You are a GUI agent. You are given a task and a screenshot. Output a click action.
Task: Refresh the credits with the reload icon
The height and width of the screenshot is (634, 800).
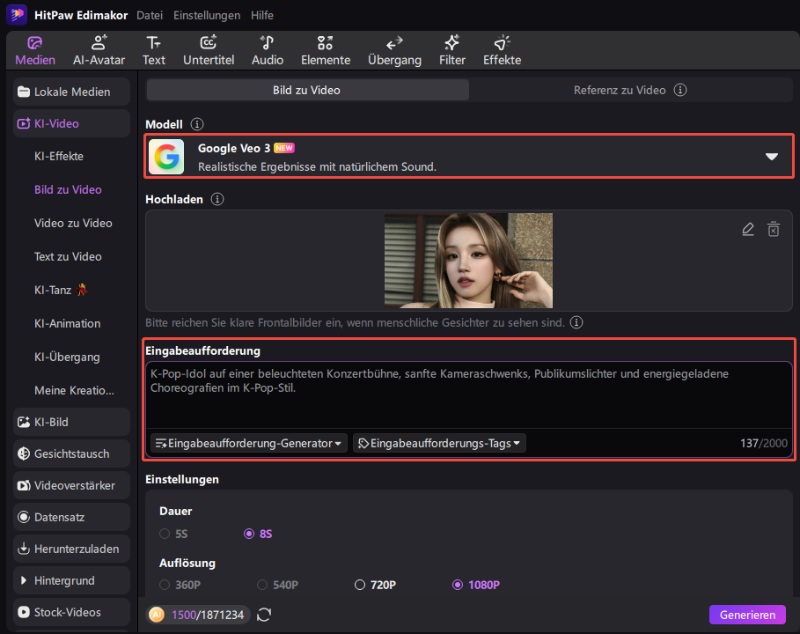(264, 615)
